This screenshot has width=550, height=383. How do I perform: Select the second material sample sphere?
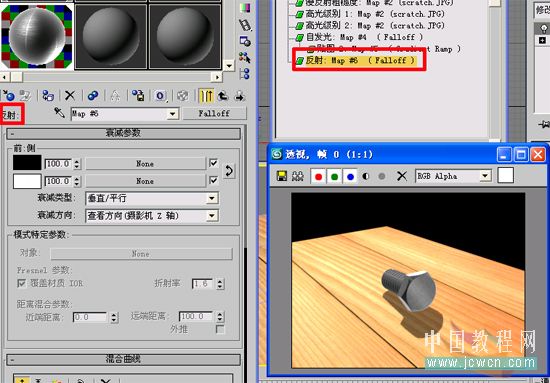click(111, 36)
